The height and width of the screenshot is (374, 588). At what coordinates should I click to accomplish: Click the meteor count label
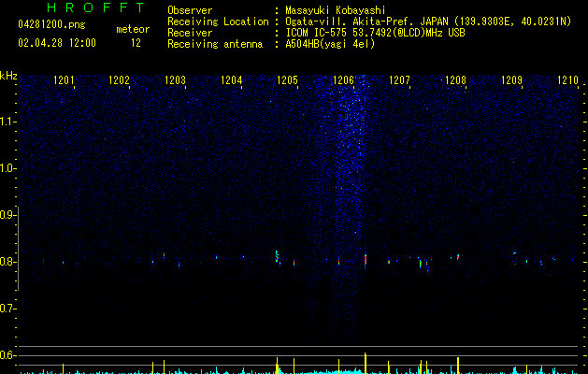133,29
